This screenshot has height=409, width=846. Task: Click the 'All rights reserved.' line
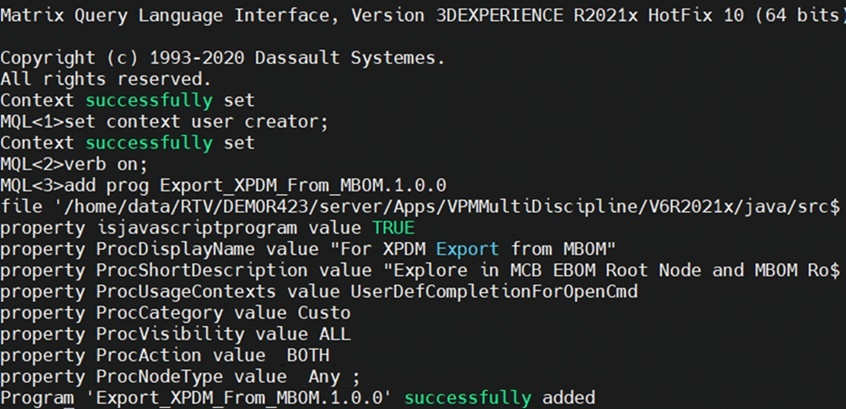point(106,79)
